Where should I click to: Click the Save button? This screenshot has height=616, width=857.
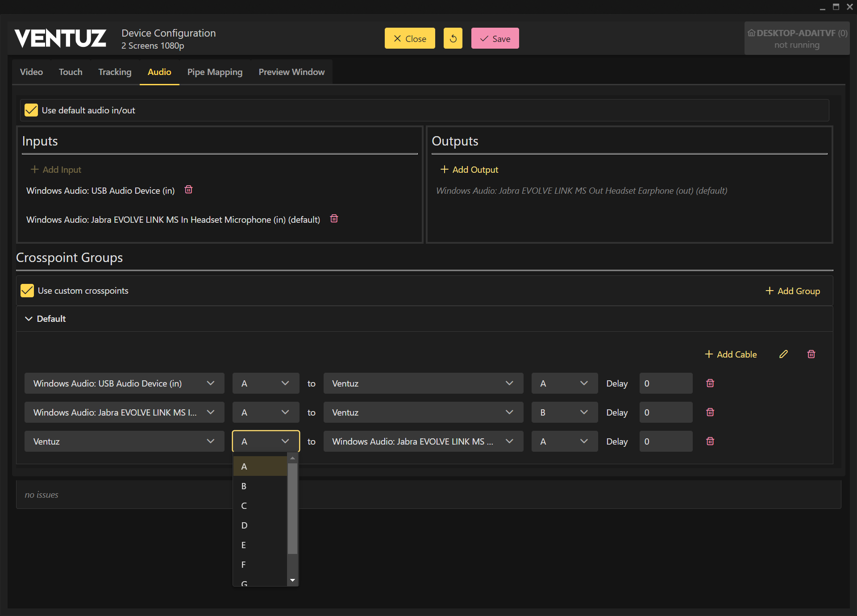(x=495, y=38)
